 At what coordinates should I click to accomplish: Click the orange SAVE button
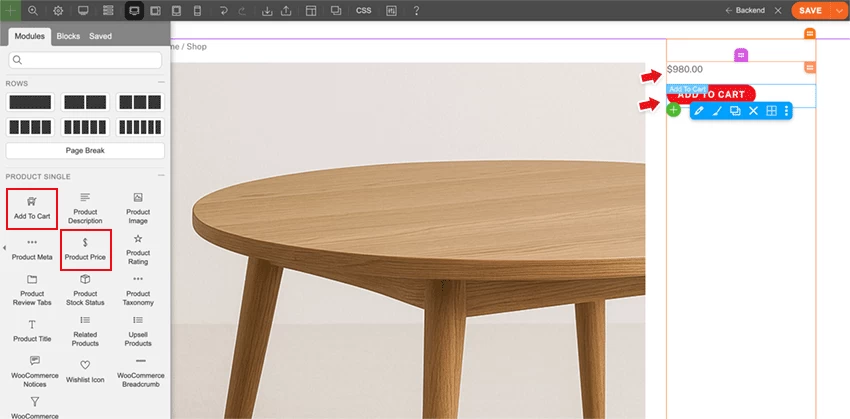(x=810, y=10)
